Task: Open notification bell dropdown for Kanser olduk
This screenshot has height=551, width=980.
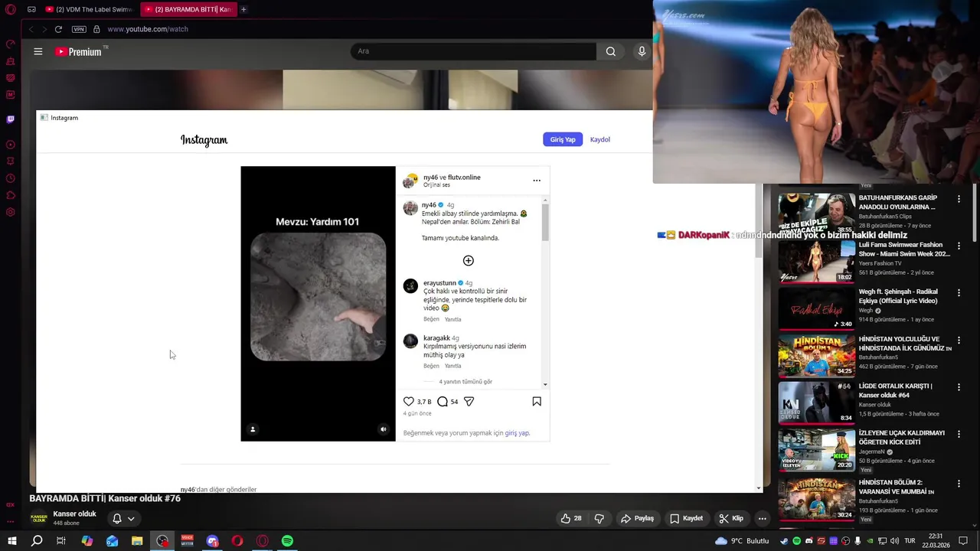Action: pos(124,518)
